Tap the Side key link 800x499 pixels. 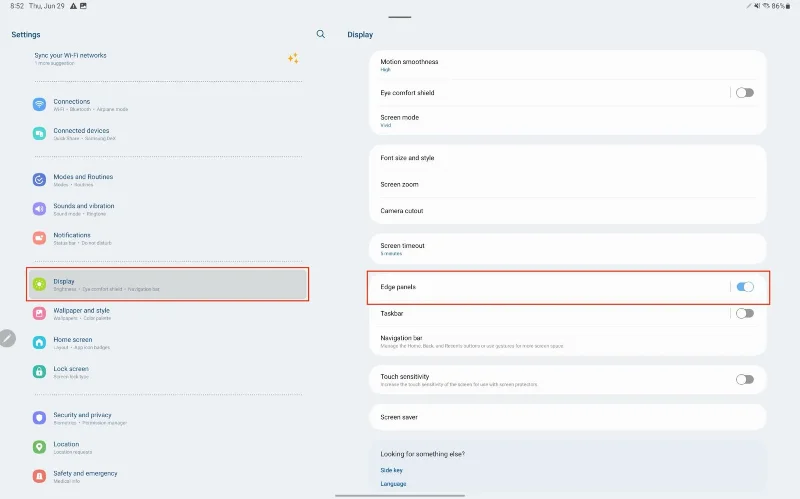pyautogui.click(x=391, y=470)
